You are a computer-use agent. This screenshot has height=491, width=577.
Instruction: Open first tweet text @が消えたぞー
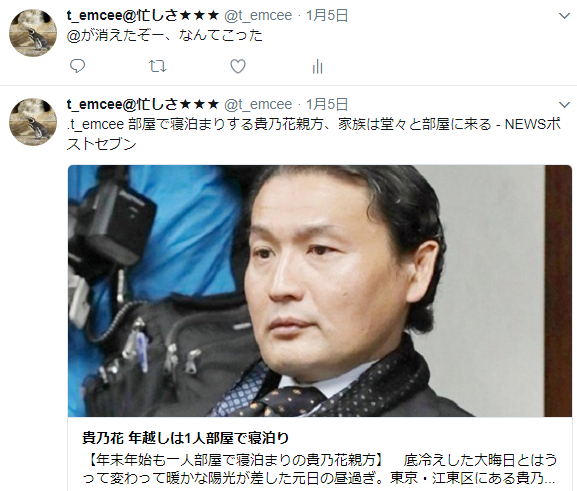pyautogui.click(x=164, y=35)
